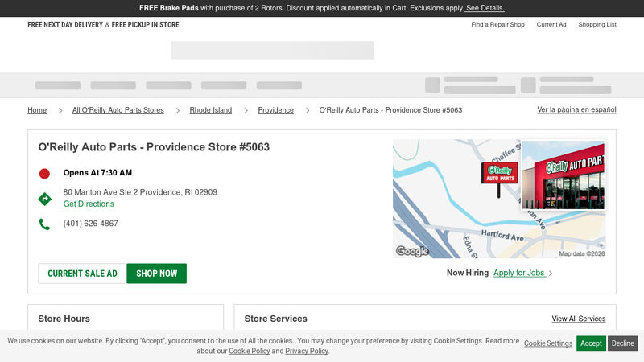The height and width of the screenshot is (362, 644).
Task: Click the chevron after Apply for Jobs
Action: pos(551,274)
